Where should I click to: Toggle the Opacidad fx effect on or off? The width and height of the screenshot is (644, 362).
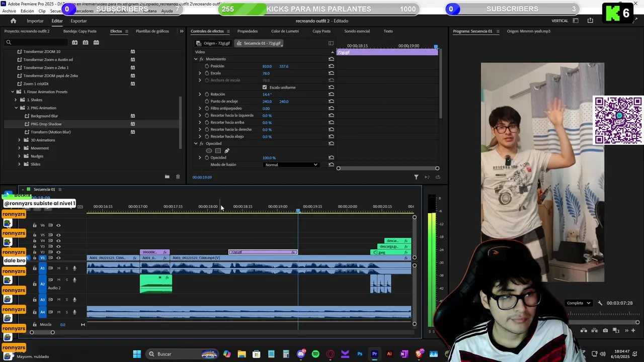(x=201, y=143)
